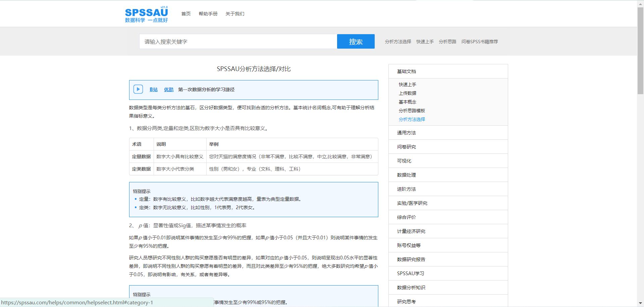Open the 关于我们 menu item
The image size is (644, 307).
(x=235, y=14)
